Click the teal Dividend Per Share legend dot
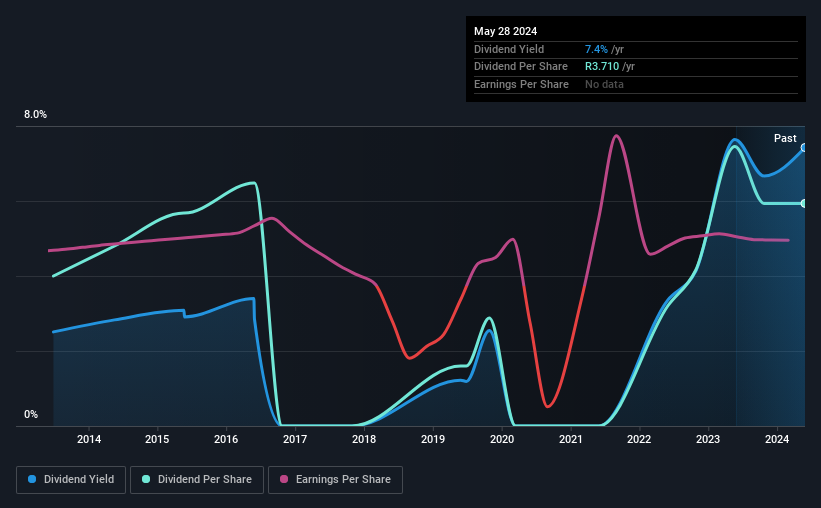The image size is (821, 508). (x=146, y=479)
